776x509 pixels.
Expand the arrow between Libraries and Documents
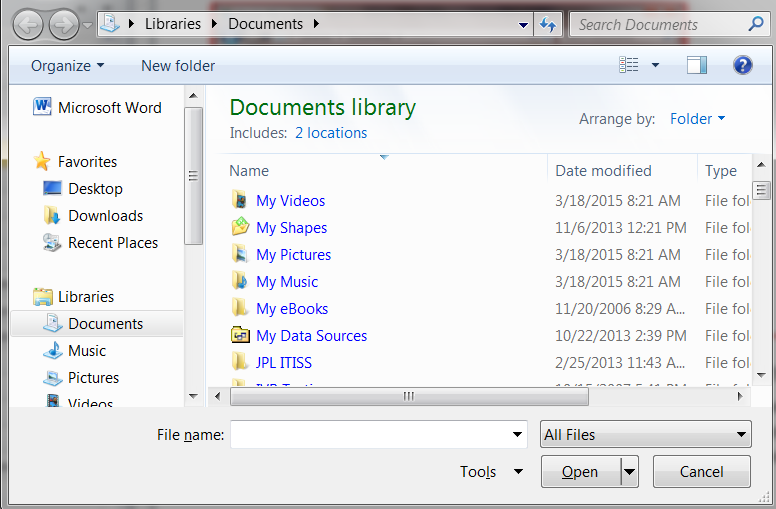point(214,24)
